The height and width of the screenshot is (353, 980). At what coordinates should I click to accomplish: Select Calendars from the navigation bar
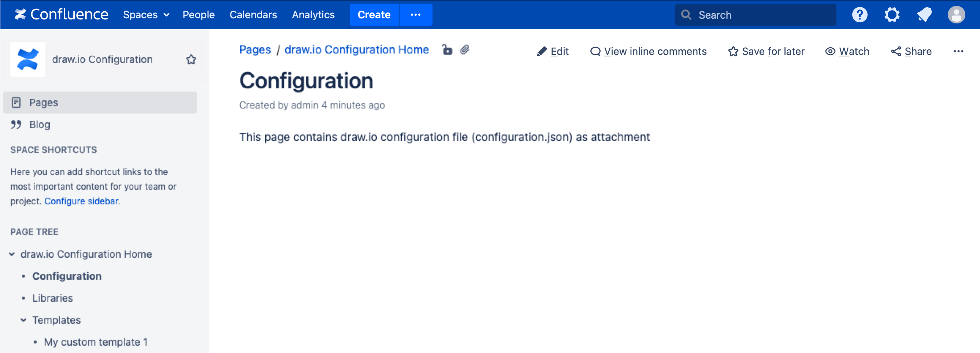(x=253, y=15)
